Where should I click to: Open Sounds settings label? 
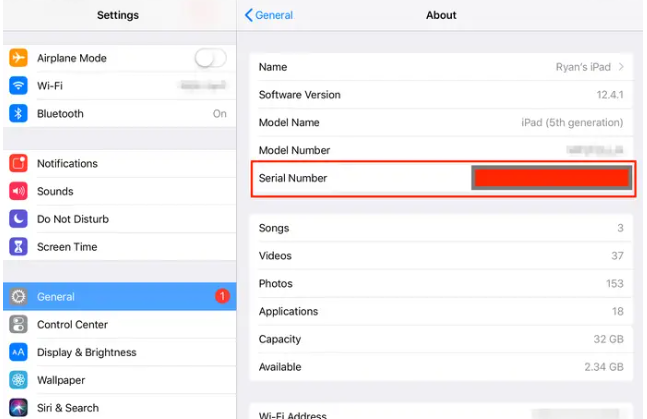coord(55,191)
